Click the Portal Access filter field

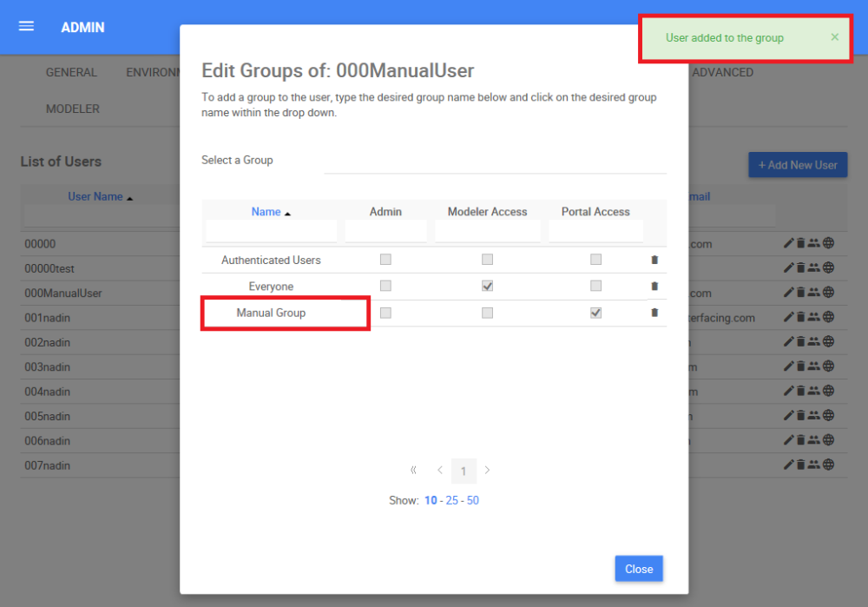pyautogui.click(x=595, y=231)
